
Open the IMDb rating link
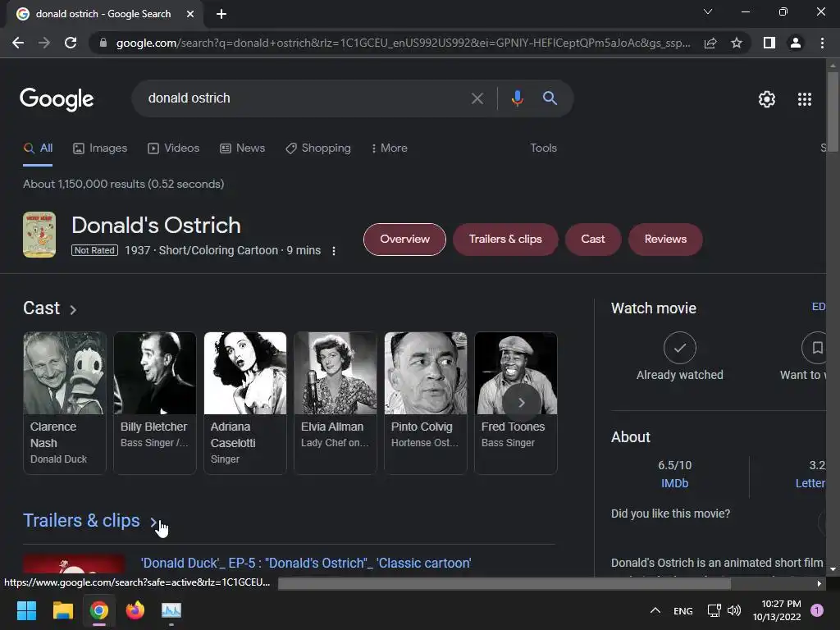pos(674,483)
